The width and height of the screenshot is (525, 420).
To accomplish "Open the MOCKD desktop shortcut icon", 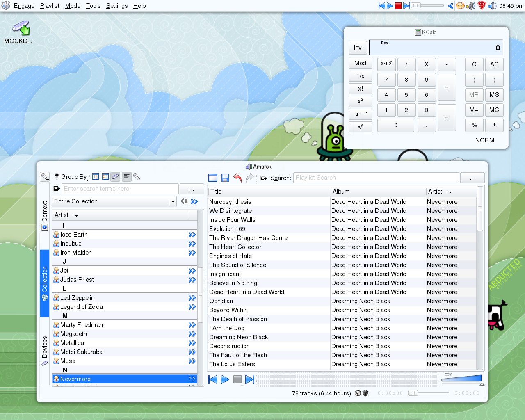I will tap(21, 29).
